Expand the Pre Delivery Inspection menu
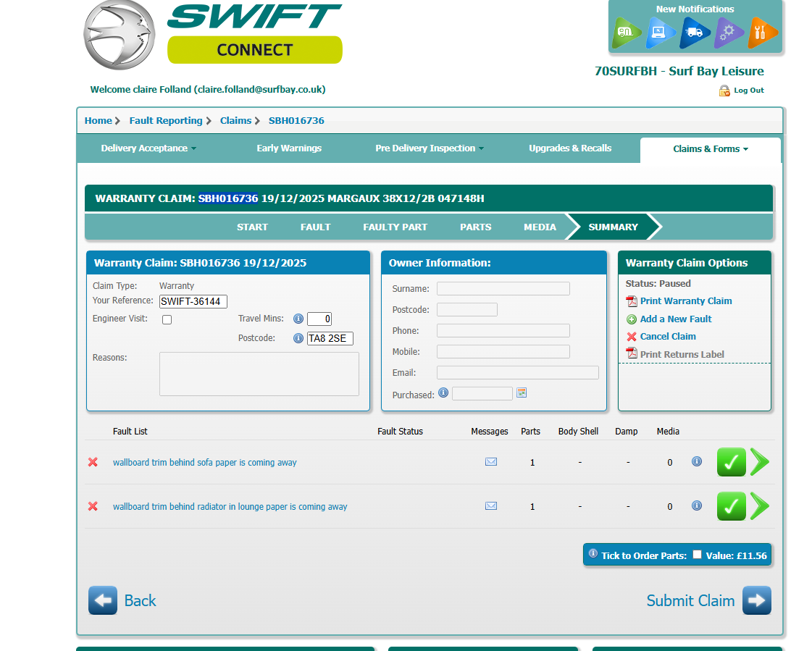 (x=430, y=148)
